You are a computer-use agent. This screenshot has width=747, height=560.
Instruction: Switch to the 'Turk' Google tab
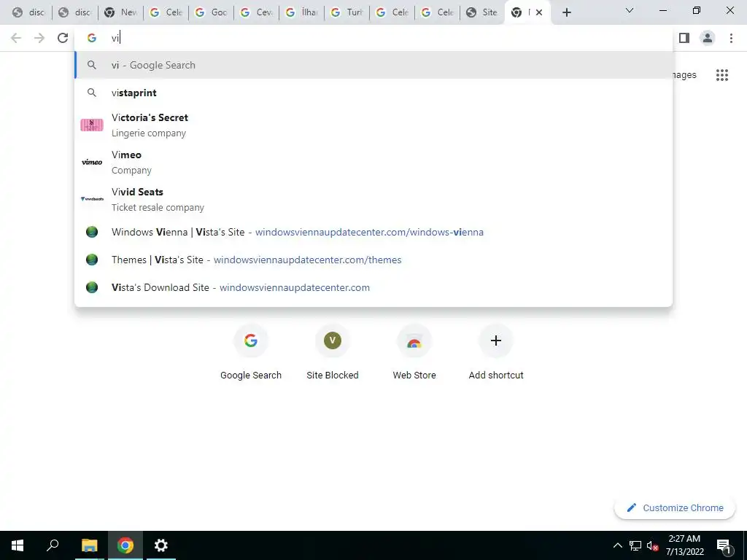pyautogui.click(x=347, y=13)
